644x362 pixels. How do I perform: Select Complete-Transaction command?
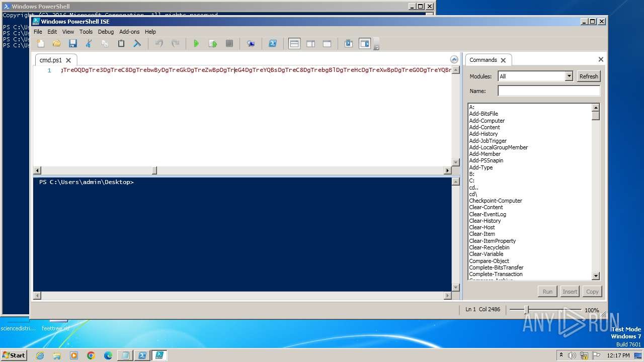[x=496, y=274]
